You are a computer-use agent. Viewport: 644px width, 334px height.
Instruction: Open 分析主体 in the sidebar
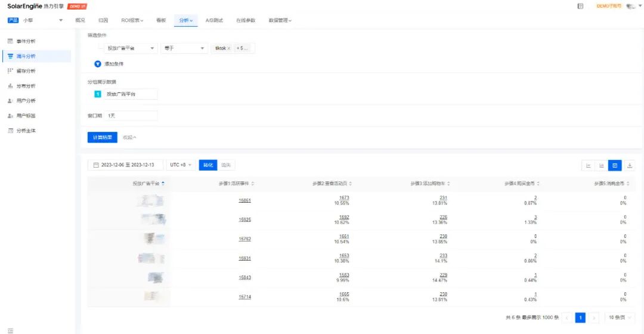click(x=26, y=131)
